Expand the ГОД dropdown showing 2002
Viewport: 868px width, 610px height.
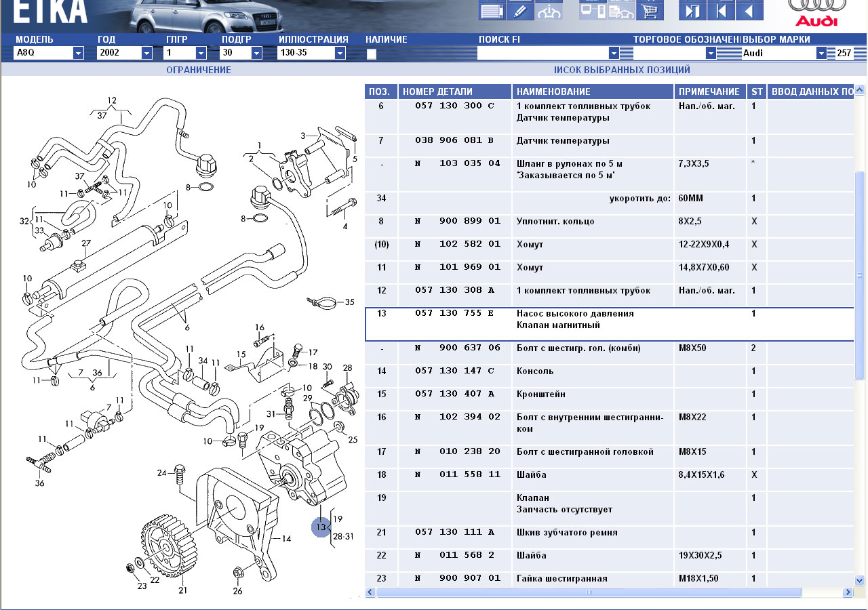[146, 53]
